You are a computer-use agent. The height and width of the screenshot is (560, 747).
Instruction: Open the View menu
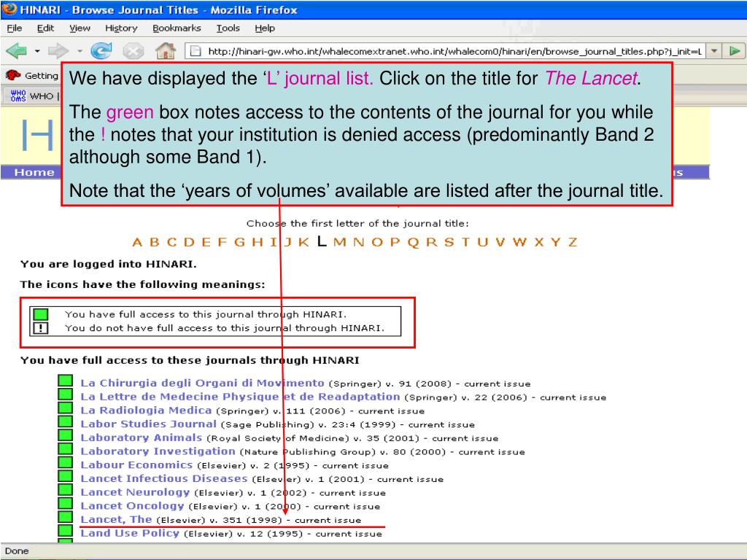click(x=80, y=28)
